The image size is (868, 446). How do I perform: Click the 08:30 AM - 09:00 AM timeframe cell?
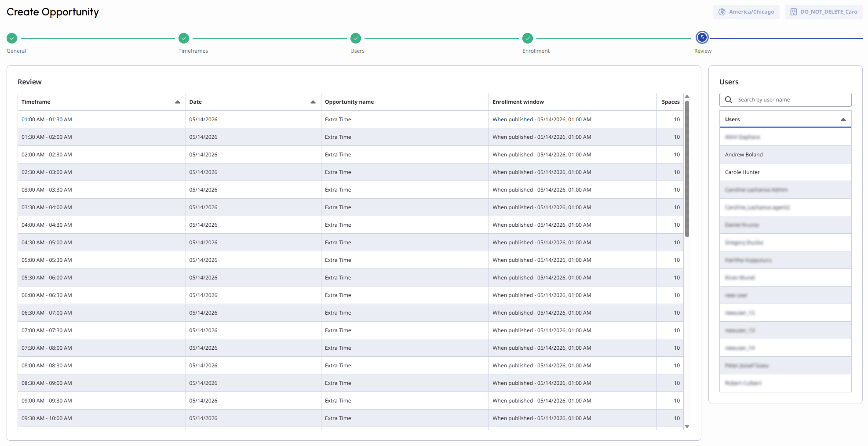coord(102,383)
